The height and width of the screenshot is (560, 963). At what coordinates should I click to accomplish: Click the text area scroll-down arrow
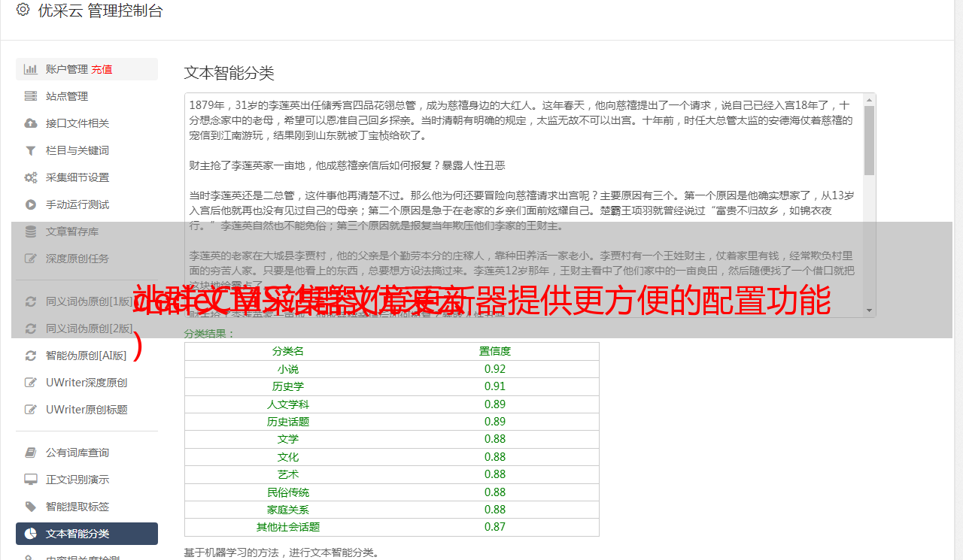(869, 310)
